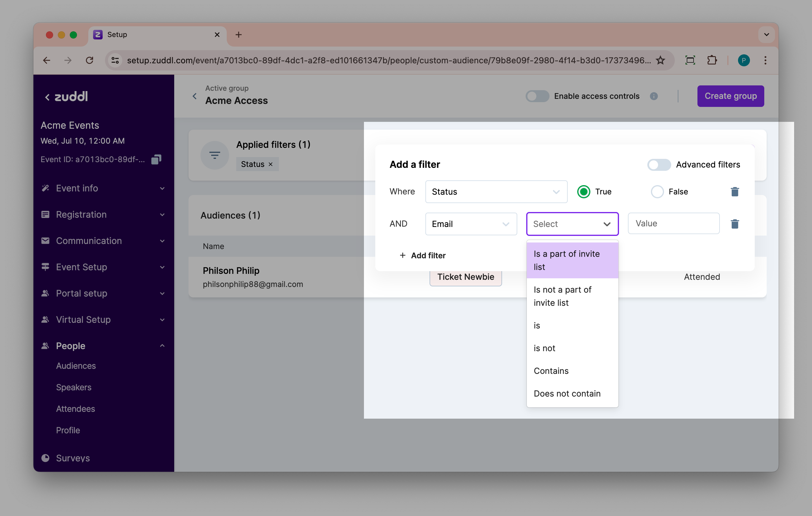Turn on Enable access controls switch
812x516 pixels.
click(537, 96)
